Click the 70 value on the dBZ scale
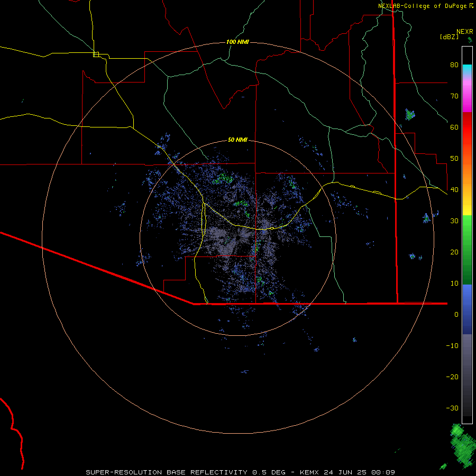 [454, 96]
